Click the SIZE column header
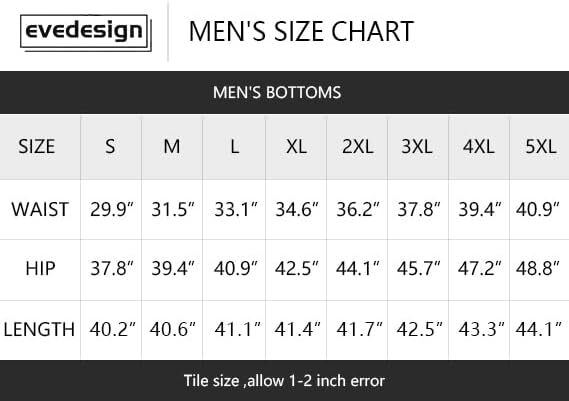 point(37,147)
